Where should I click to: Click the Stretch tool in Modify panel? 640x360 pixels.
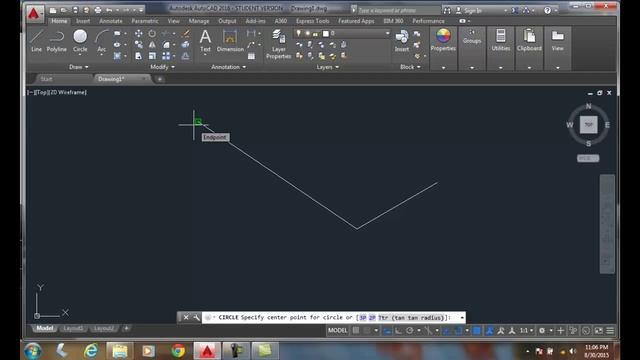point(139,56)
